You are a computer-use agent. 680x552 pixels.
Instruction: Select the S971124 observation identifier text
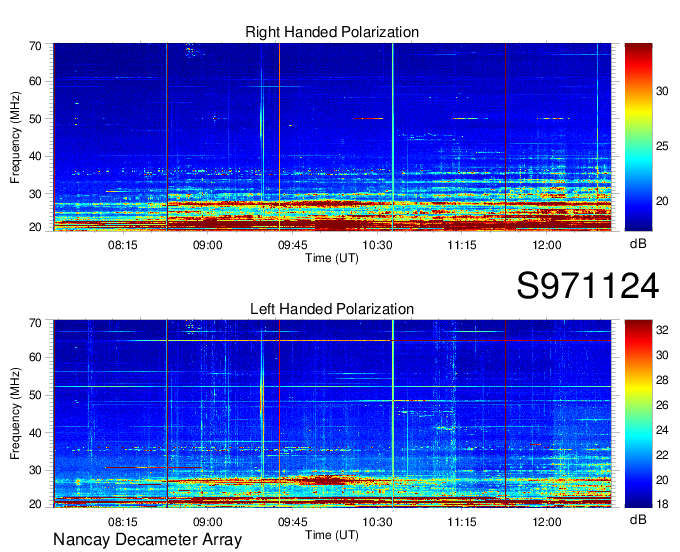pyautogui.click(x=588, y=286)
